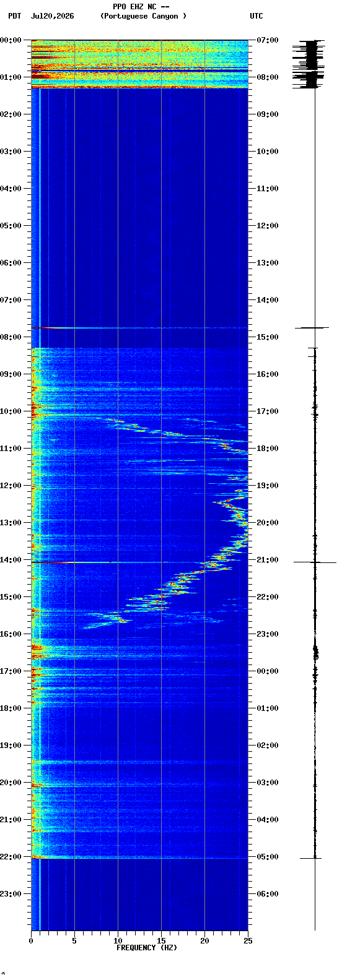342x980 pixels.
Task: Click the UTC time label '19:00'
Action: coord(268,485)
